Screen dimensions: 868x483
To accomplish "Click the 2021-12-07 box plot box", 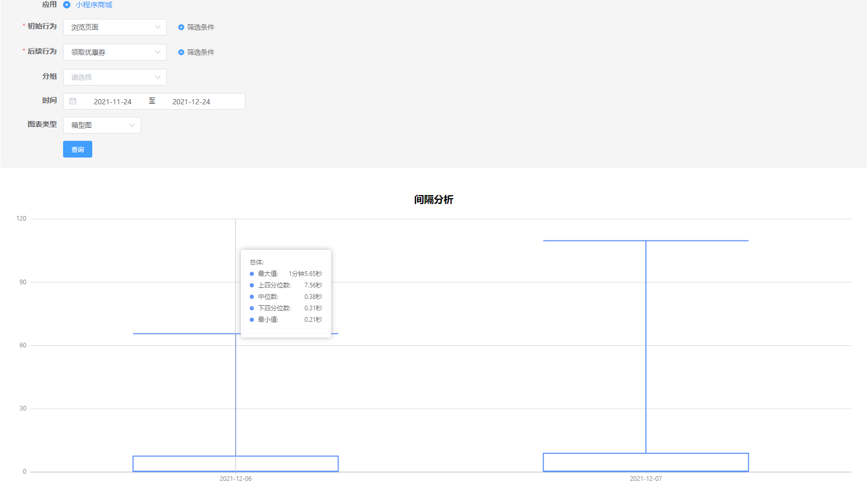I will (646, 462).
